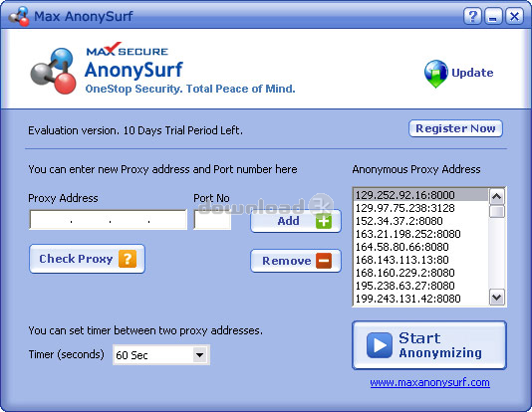Click the proxy list scroll up arrow
Screen dimensions: 532x412
point(497,196)
